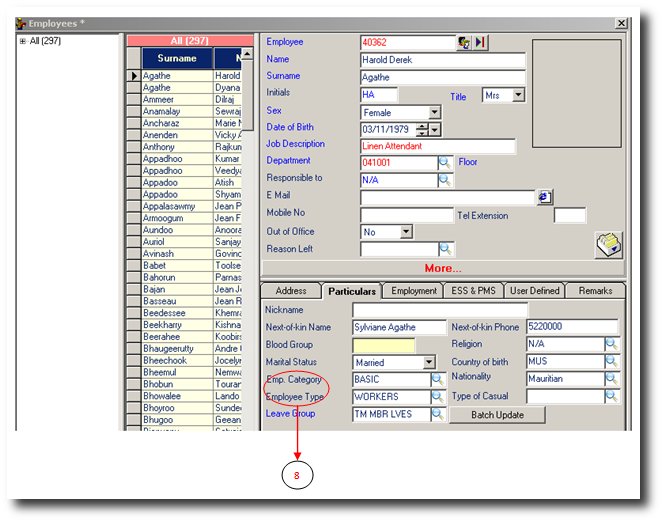This screenshot has height=522, width=663.
Task: Click the Next-of-kin Phone field 5220000
Action: pyautogui.click(x=572, y=327)
